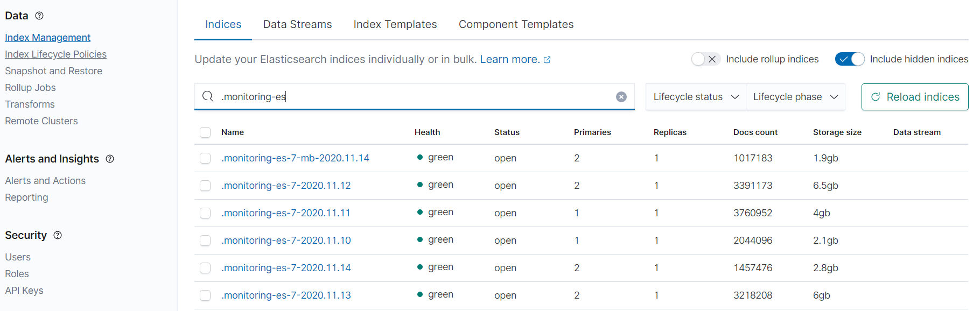This screenshot has height=311, width=980.
Task: Check the select-all checkbox in table header
Action: (205, 132)
